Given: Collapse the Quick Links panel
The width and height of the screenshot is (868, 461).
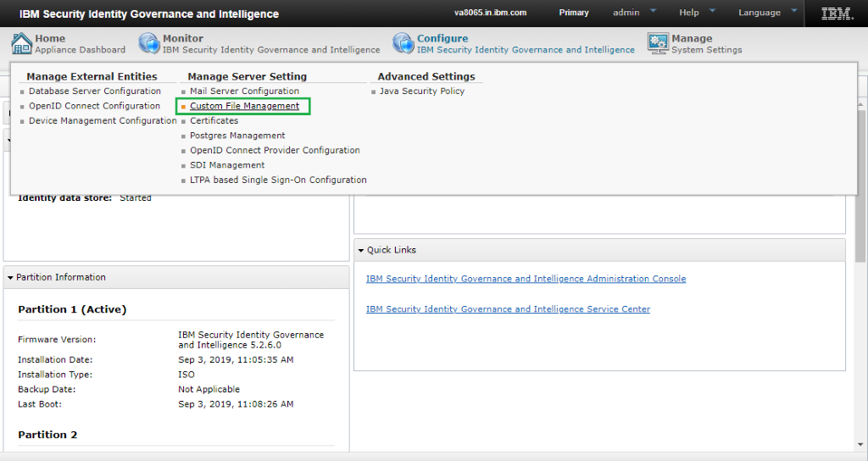Looking at the screenshot, I should click(361, 250).
